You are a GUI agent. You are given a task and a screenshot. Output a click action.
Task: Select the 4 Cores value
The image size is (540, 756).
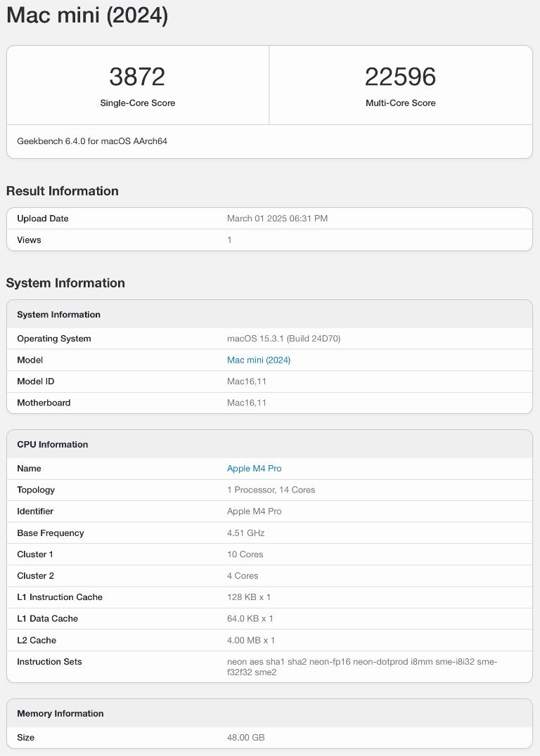(x=243, y=576)
